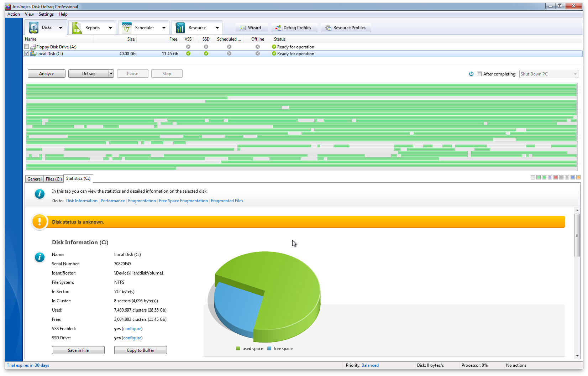This screenshot has height=376, width=588.
Task: Expand the Scheduler dropdown arrow
Action: coord(164,28)
